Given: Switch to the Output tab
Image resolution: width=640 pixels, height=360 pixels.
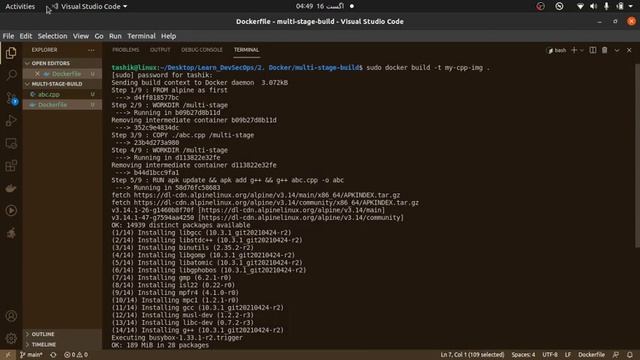Looking at the screenshot, I should coord(160,50).
